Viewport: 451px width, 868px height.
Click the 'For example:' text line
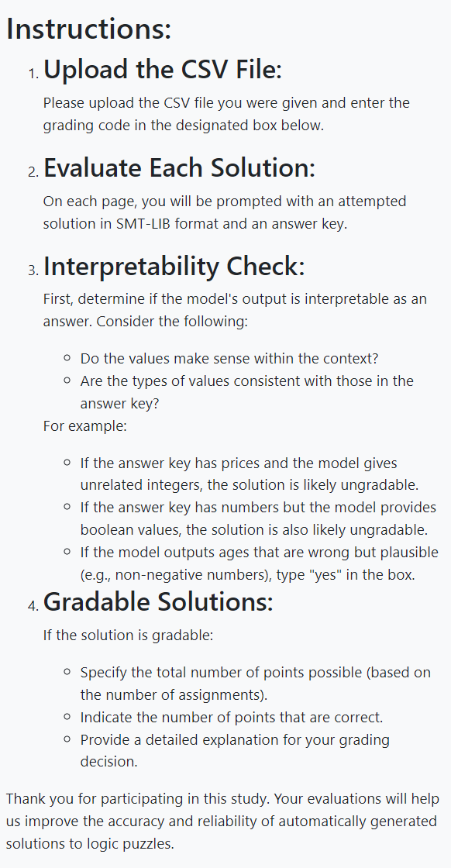click(85, 426)
